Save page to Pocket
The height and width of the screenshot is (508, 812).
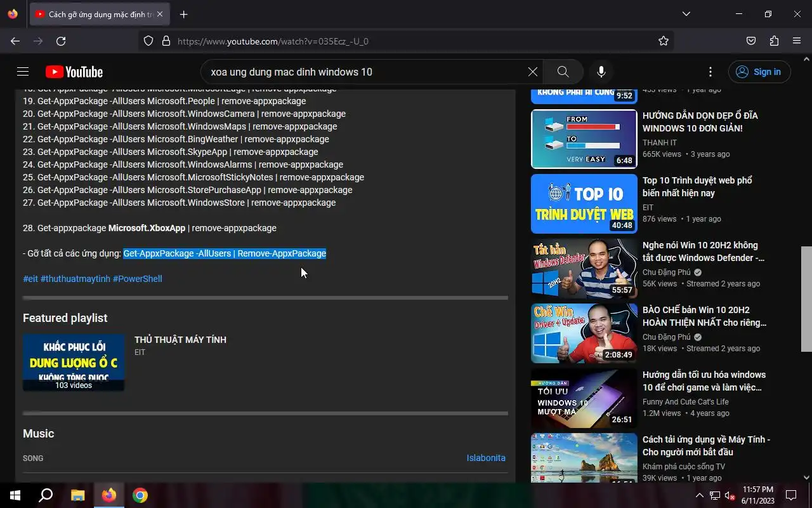pyautogui.click(x=751, y=41)
